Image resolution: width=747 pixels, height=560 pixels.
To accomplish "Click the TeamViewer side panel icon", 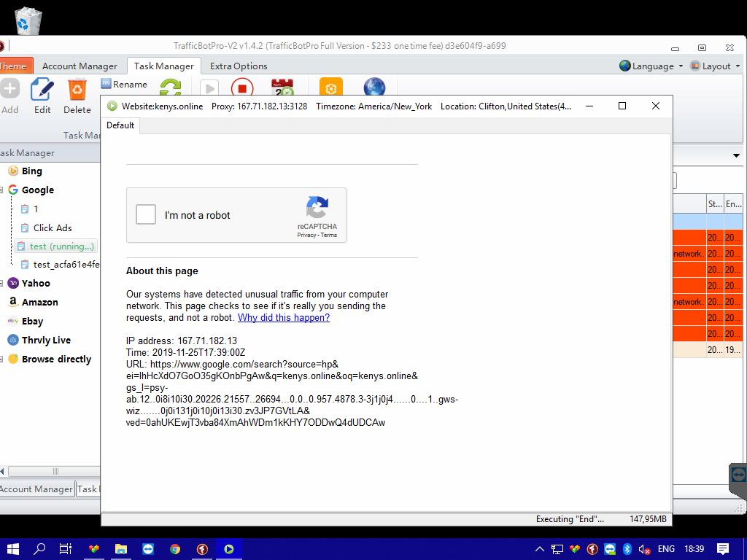I will coord(738,475).
